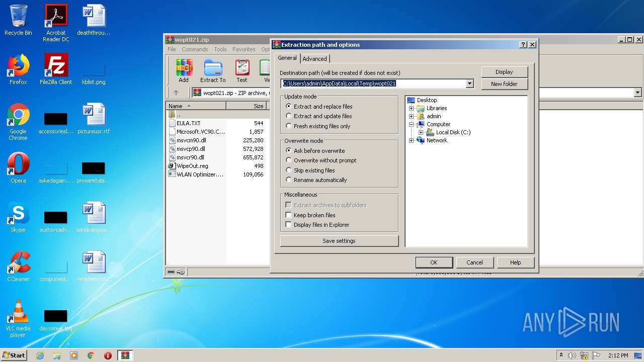Screen dimensions: 644x362
Task: Click the destination path input field
Action: tap(373, 84)
